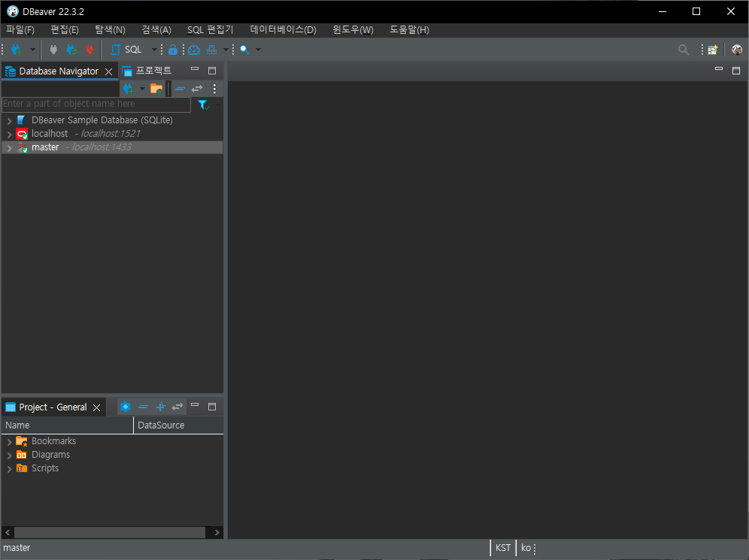The height and width of the screenshot is (560, 749).
Task: Expand the Bookmarks folder
Action: point(9,442)
